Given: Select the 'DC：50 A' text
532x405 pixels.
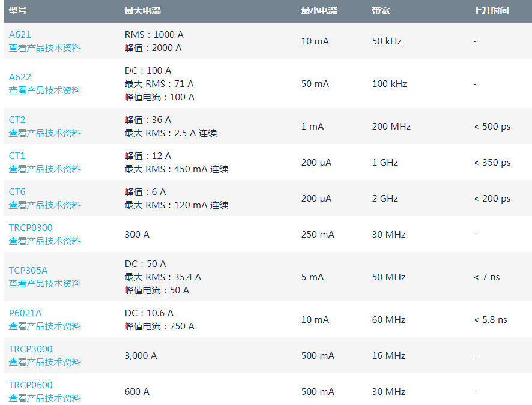Looking at the screenshot, I should click(145, 263).
